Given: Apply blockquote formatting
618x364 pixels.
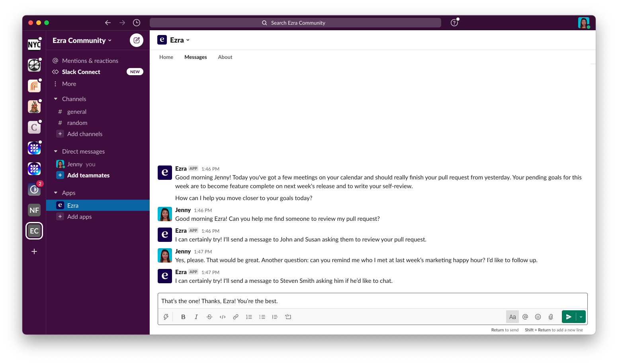Looking at the screenshot, I should pyautogui.click(x=275, y=317).
